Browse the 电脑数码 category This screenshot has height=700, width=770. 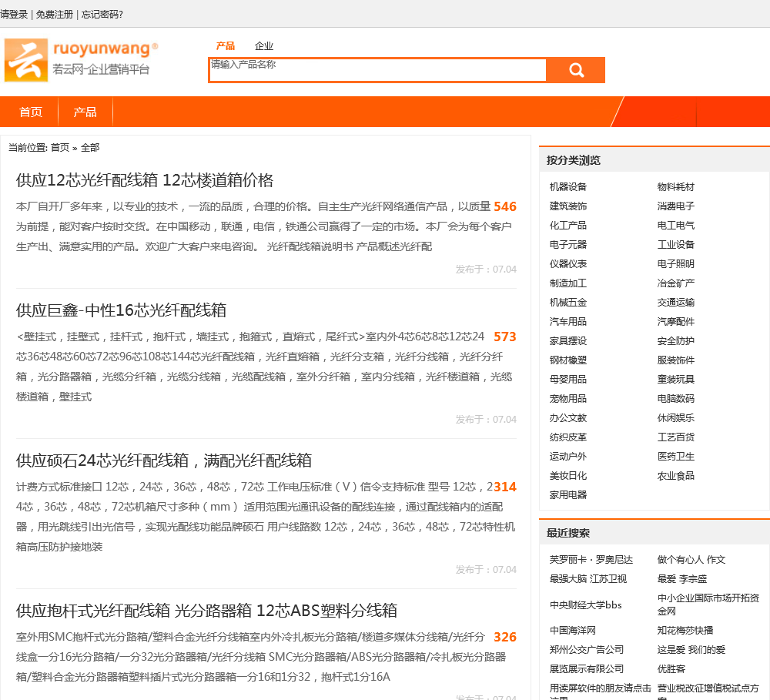point(675,399)
